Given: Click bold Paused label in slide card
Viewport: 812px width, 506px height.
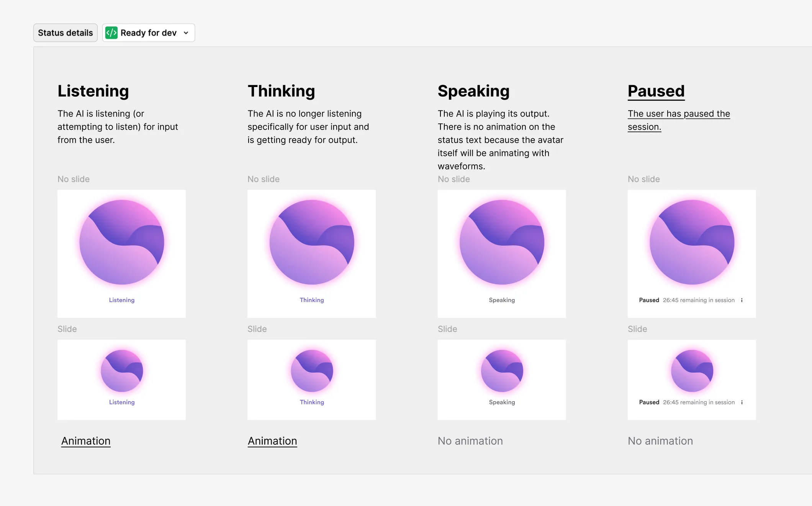Looking at the screenshot, I should (x=649, y=402).
